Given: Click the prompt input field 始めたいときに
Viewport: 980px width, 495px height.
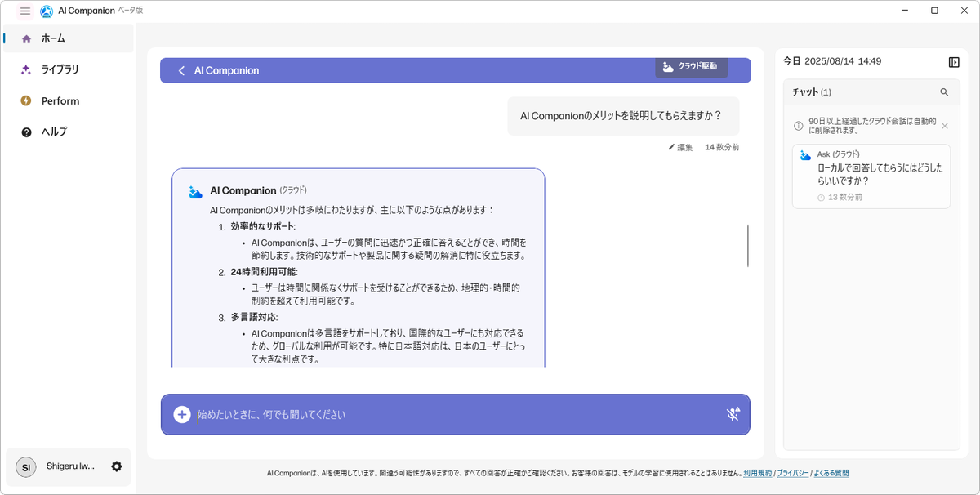Looking at the screenshot, I should (455, 414).
